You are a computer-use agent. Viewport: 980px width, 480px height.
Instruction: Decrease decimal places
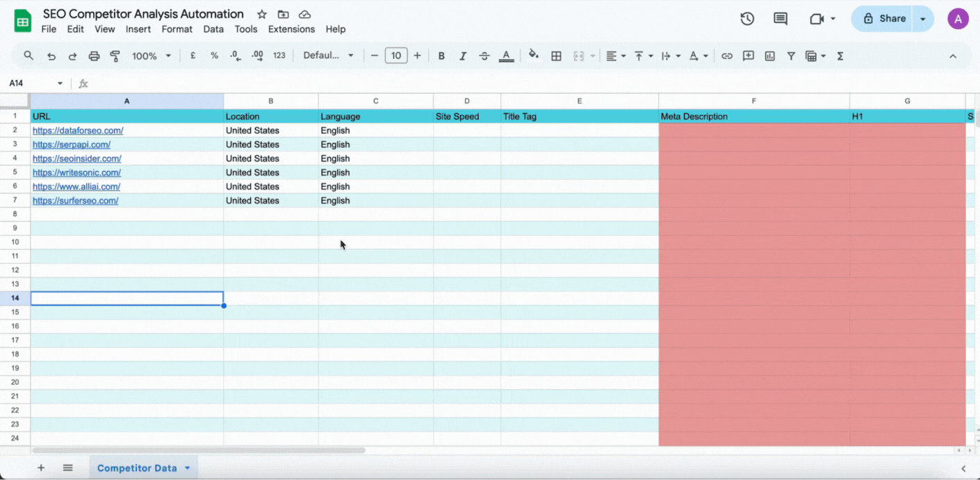pos(236,56)
